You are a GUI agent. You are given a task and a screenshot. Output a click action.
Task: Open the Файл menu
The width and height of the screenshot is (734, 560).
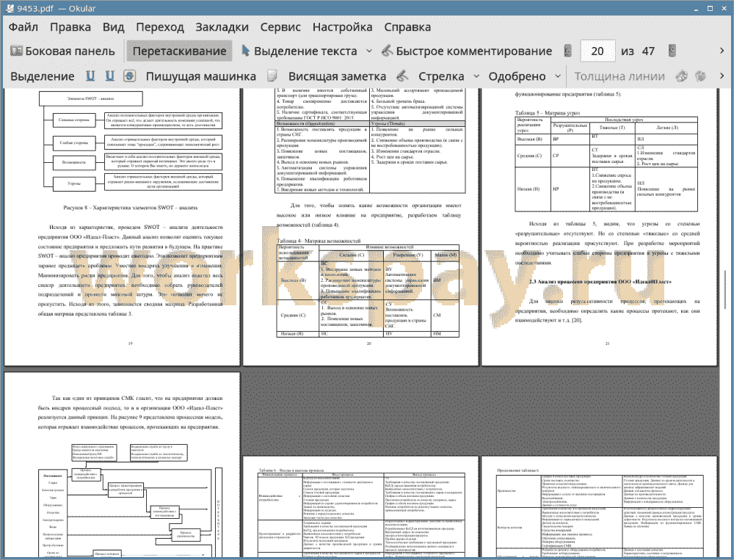click(x=23, y=27)
